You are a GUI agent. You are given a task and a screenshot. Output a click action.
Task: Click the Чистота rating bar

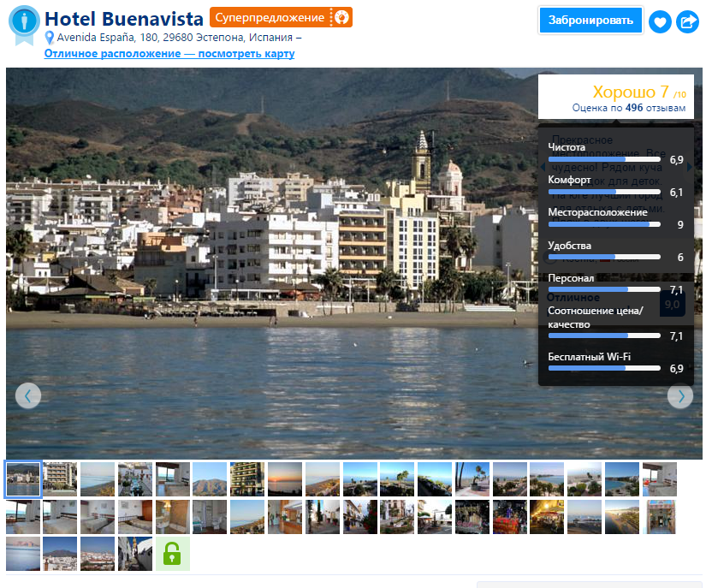[604, 159]
